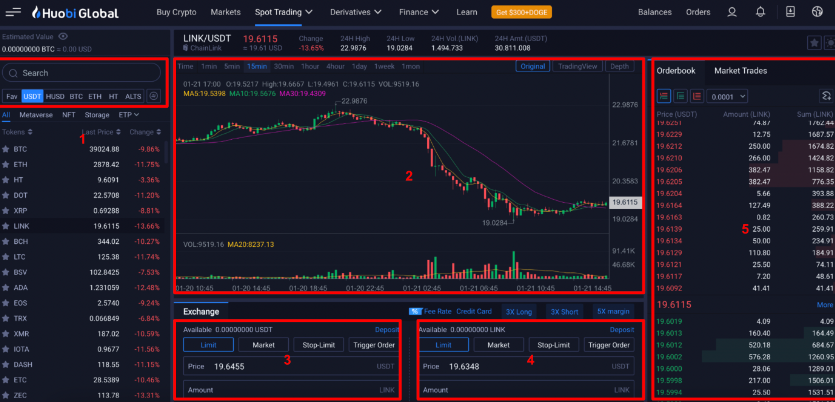The width and height of the screenshot is (835, 402).
Task: Click the Get $300+DOGE promo button
Action: [x=521, y=12]
